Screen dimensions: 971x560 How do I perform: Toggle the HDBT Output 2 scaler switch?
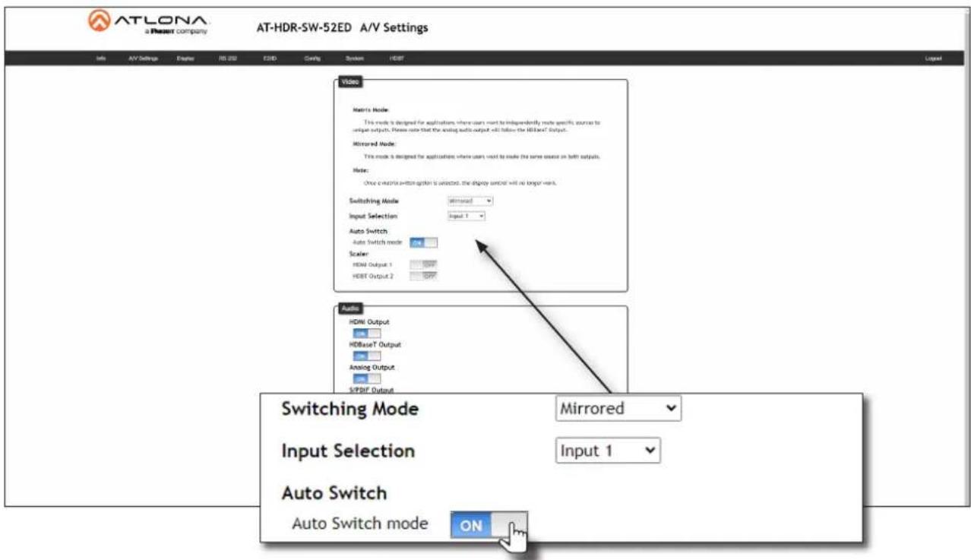(x=423, y=277)
